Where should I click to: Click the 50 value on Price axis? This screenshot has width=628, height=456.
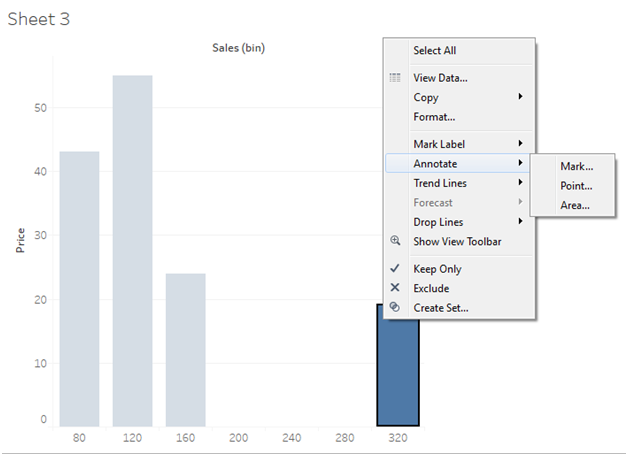40,108
